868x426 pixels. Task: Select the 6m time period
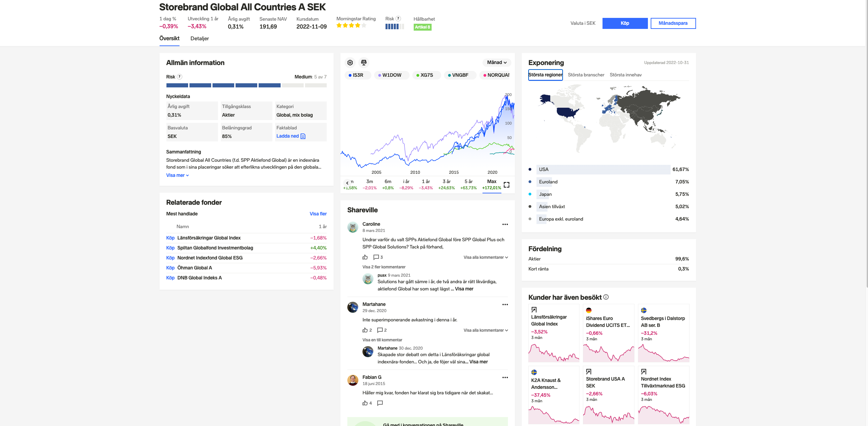[x=388, y=184]
